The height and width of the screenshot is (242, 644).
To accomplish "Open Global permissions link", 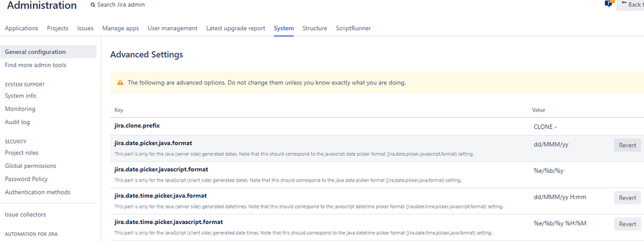I will pyautogui.click(x=30, y=165).
